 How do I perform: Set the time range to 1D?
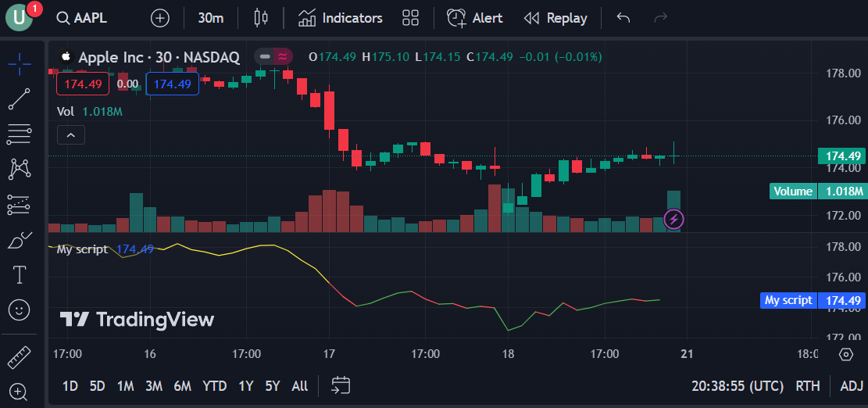pos(70,386)
